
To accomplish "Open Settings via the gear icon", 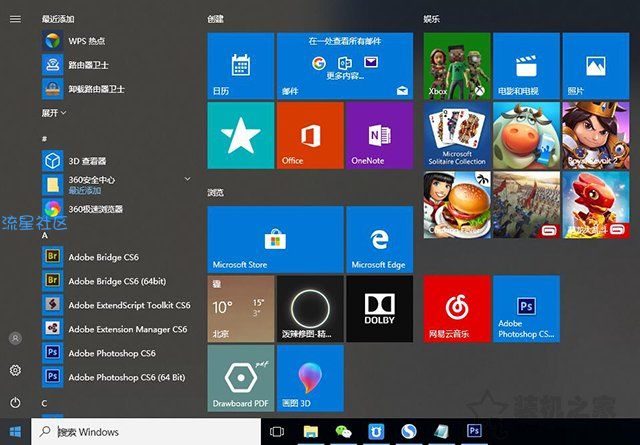I will (x=15, y=370).
